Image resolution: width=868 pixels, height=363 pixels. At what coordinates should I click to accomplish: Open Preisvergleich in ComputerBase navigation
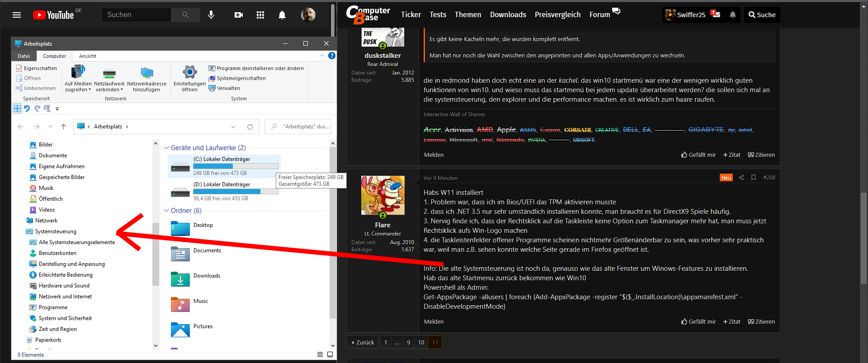557,15
